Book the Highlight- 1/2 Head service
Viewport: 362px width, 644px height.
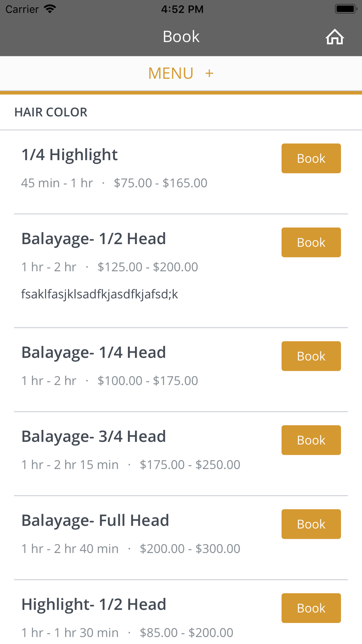[x=311, y=608]
